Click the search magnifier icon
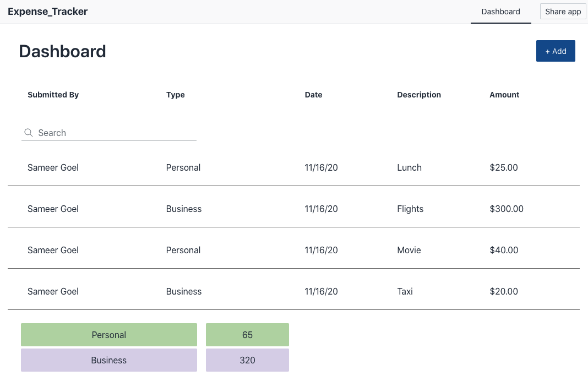The height and width of the screenshot is (381, 588). (29, 133)
